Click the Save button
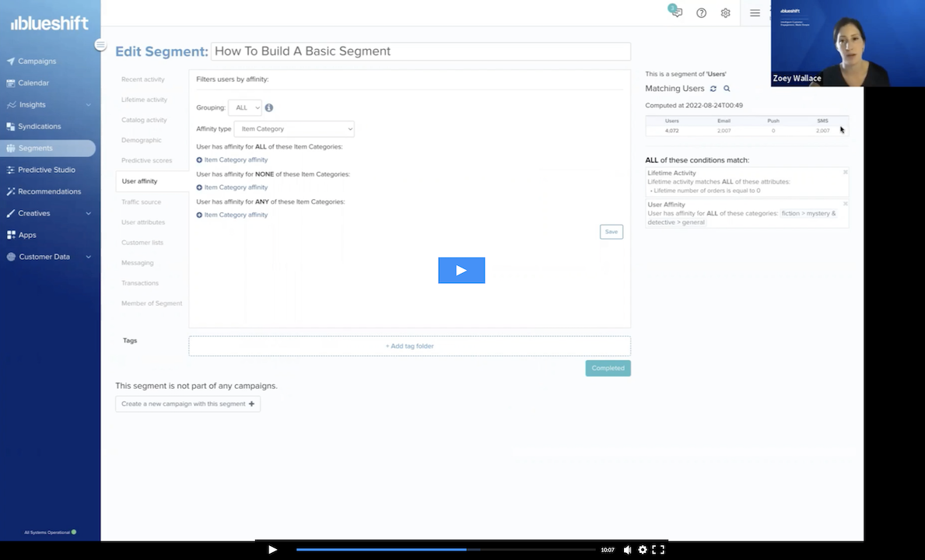 point(611,232)
